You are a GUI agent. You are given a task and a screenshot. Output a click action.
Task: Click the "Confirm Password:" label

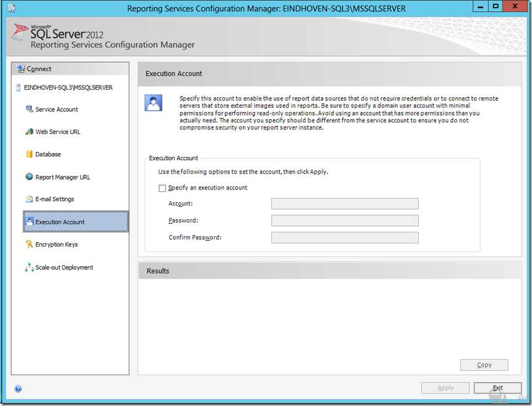195,237
